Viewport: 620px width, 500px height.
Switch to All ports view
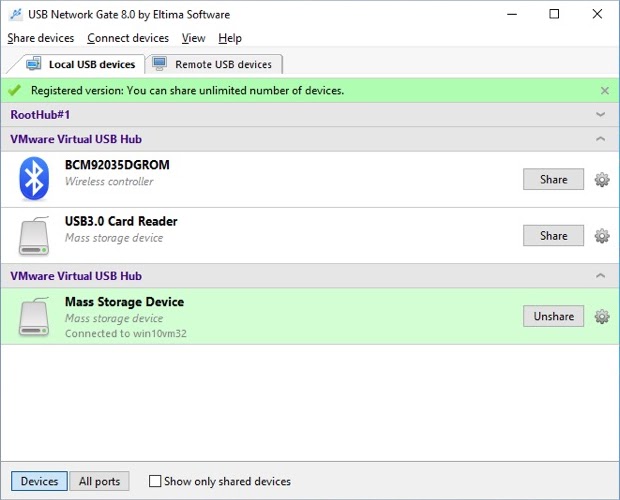pyautogui.click(x=99, y=481)
